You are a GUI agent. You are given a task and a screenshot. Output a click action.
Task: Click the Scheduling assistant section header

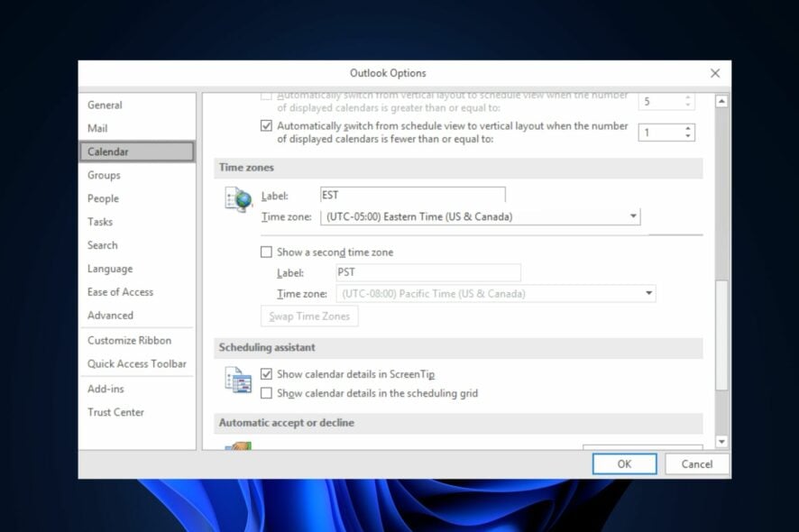click(458, 347)
